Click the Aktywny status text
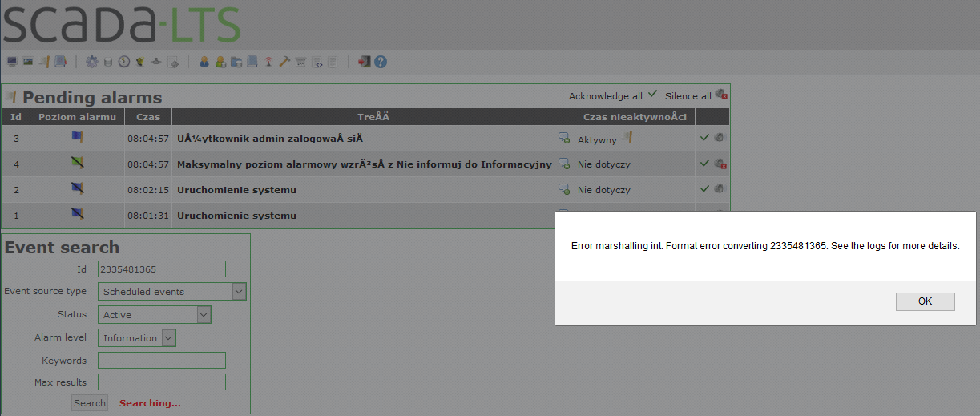This screenshot has height=416, width=980. [597, 139]
